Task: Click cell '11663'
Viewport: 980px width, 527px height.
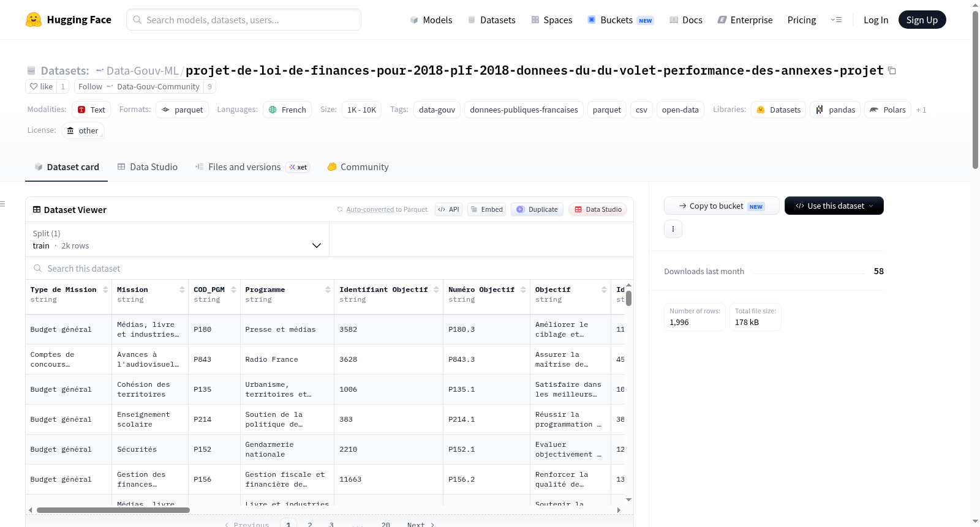Action: [x=388, y=479]
